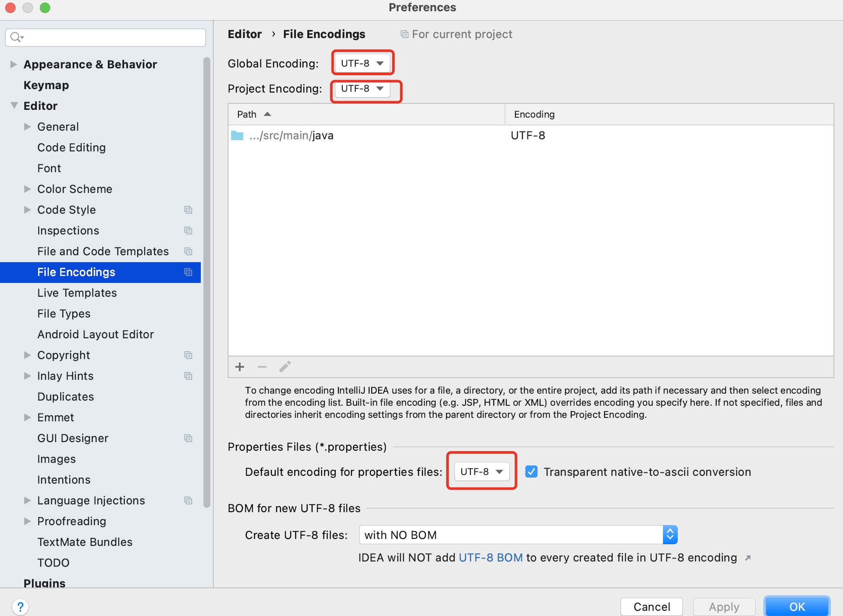Open the Create UTF-8 files combo box

tap(518, 535)
